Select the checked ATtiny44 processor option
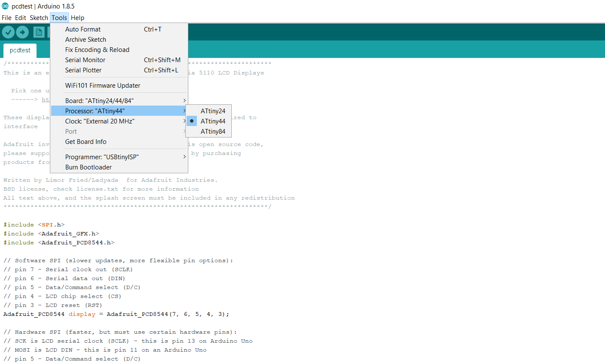Viewport: 605px width, 364px height. coord(209,121)
